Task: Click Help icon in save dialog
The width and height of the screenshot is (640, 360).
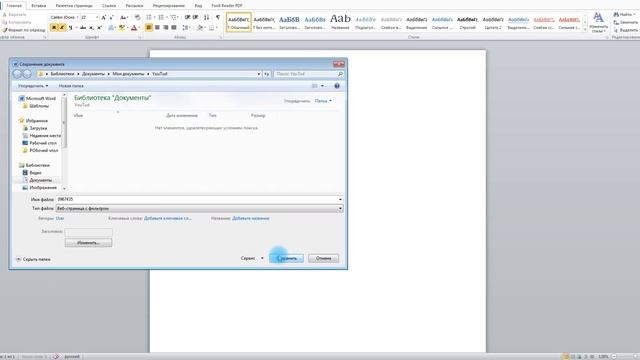Action: pos(337,86)
